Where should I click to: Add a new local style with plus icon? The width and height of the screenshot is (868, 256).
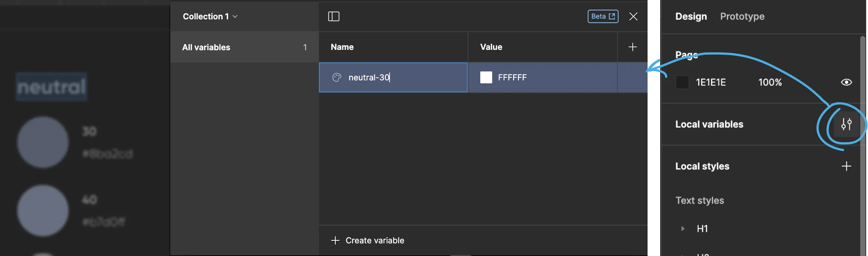(846, 166)
